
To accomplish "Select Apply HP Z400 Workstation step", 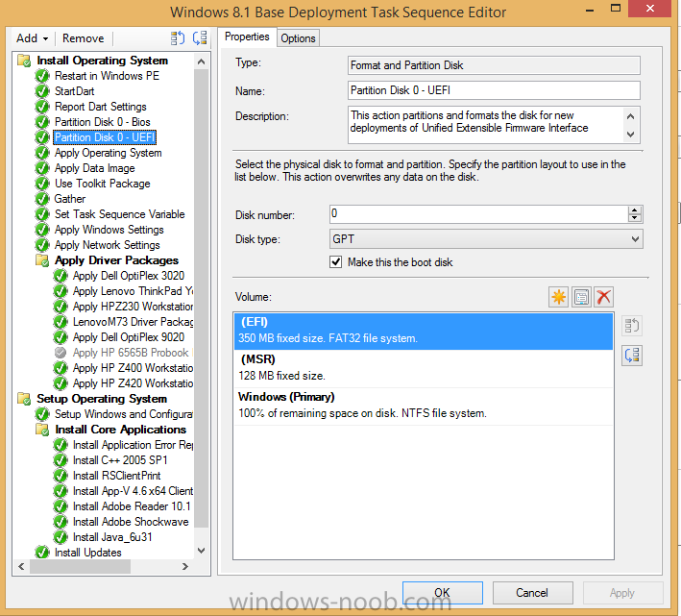I will pyautogui.click(x=133, y=368).
